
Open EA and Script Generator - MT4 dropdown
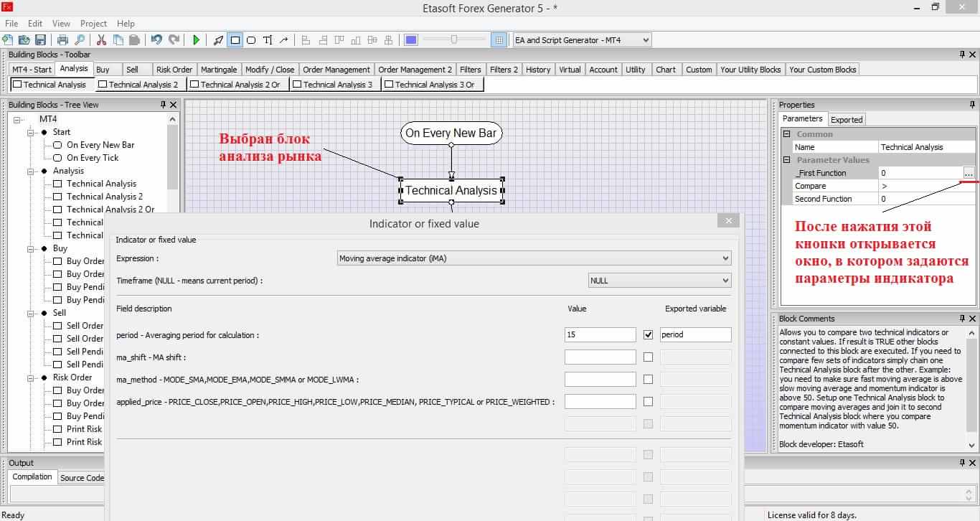coord(583,40)
